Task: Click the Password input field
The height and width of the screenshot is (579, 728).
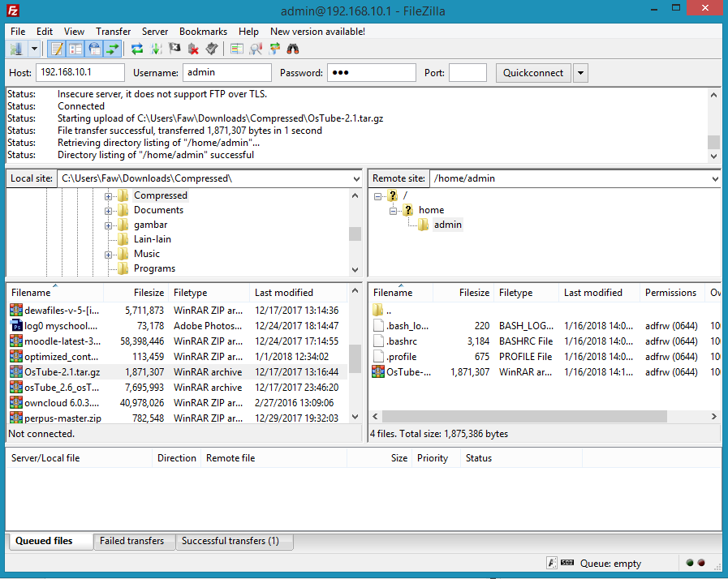Action: [x=372, y=73]
